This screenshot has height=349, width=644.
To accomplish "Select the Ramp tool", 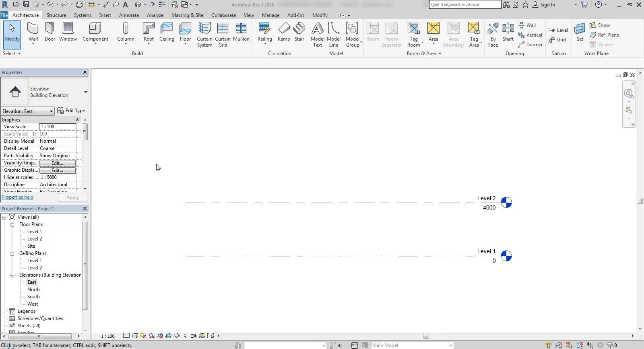I will 284,32.
